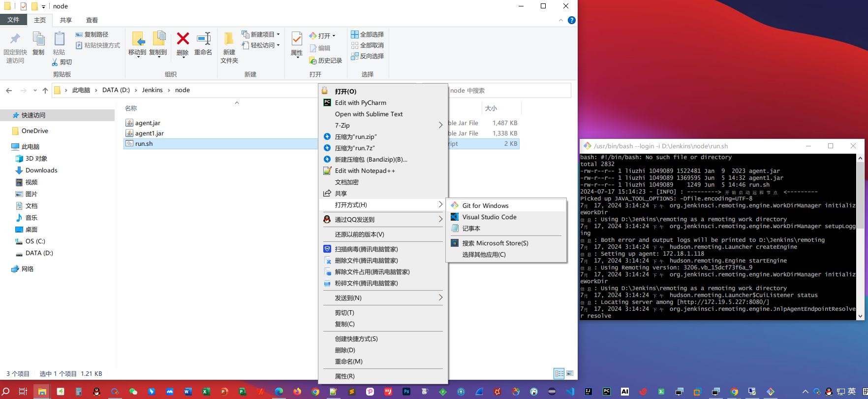Open WeChat from the taskbar
Image resolution: width=868 pixels, height=399 pixels.
coord(133,392)
